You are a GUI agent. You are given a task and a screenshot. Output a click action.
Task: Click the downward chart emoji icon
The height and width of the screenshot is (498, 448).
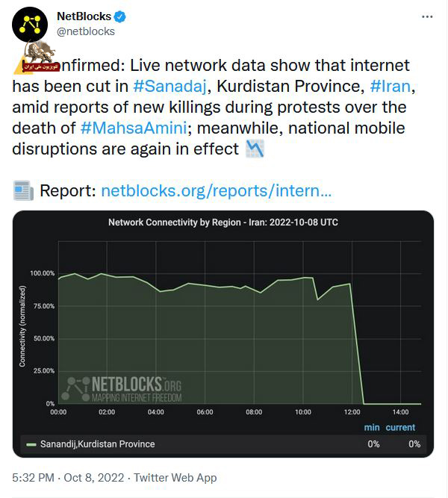[255, 149]
